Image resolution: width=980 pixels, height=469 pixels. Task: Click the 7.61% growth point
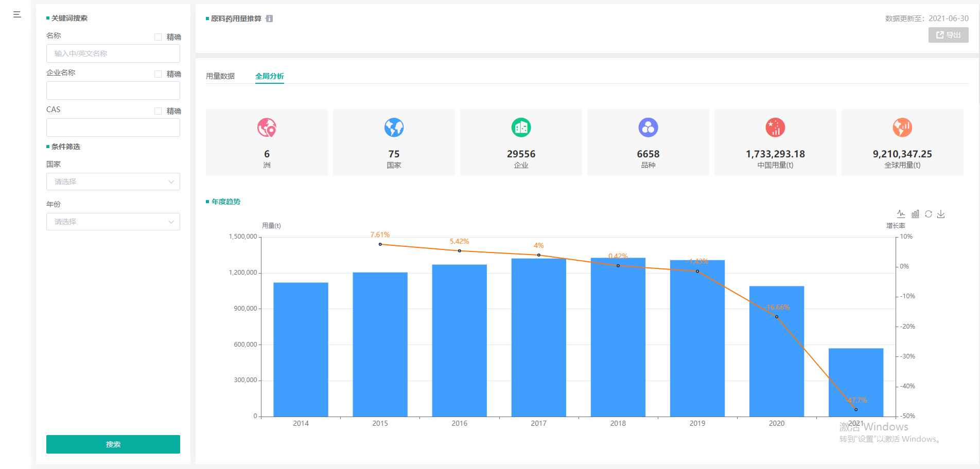coord(380,244)
